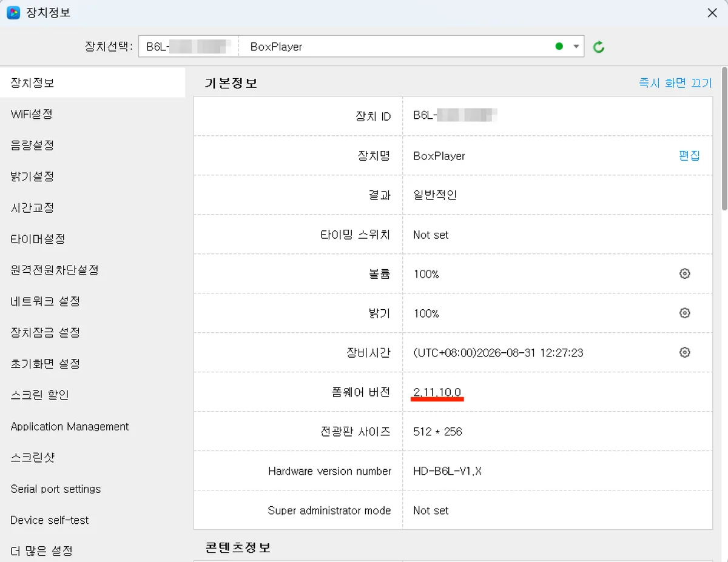Expand the device selection dropdown arrow
Viewport: 728px width, 562px height.
[x=576, y=47]
